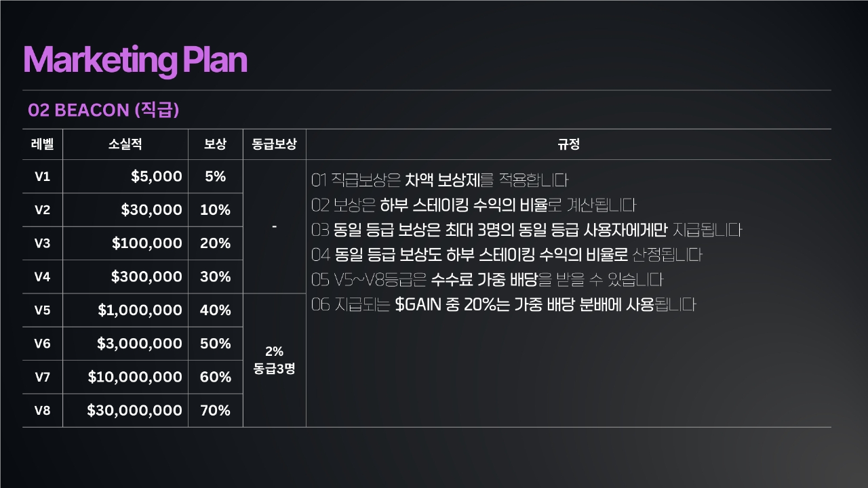Screen dimensions: 868x488
Task: Click the Marketing Plan title
Action: pos(135,60)
